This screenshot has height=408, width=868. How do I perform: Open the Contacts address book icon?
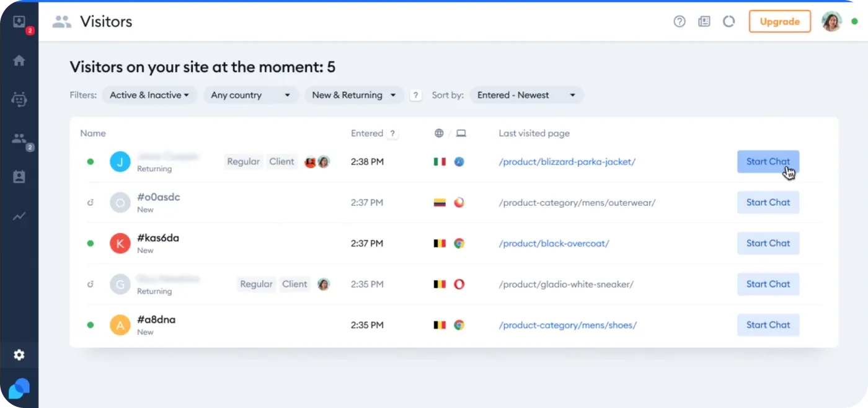(x=19, y=177)
